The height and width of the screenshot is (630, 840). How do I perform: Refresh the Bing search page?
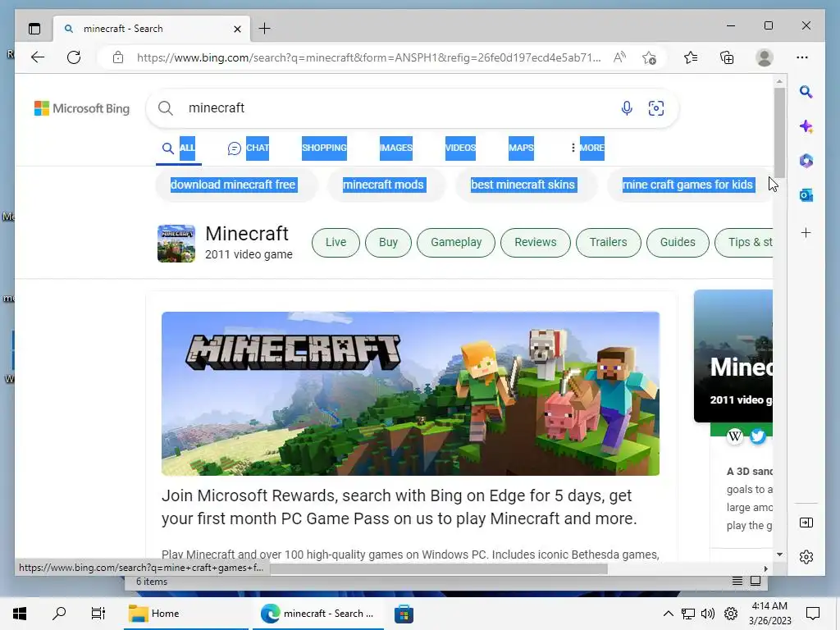pos(74,57)
